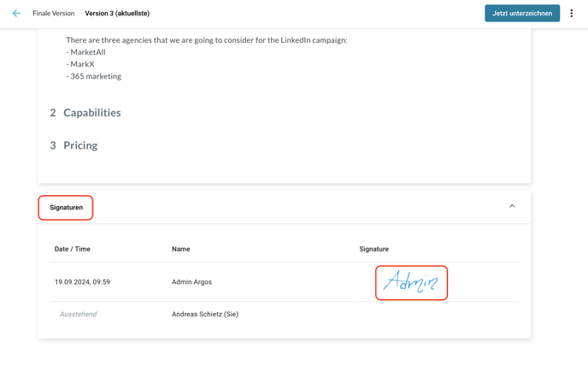This screenshot has height=366, width=588.
Task: Click the Signaturen section header
Action: [x=66, y=208]
